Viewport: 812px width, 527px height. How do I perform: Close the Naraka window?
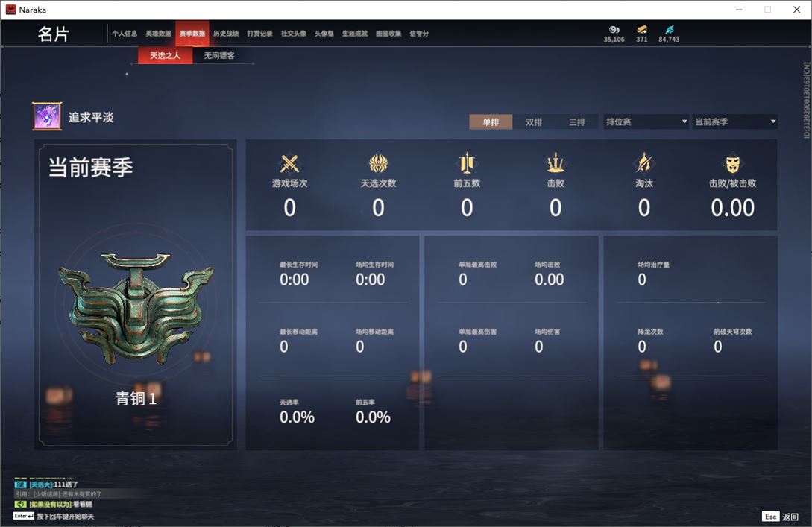[x=796, y=10]
